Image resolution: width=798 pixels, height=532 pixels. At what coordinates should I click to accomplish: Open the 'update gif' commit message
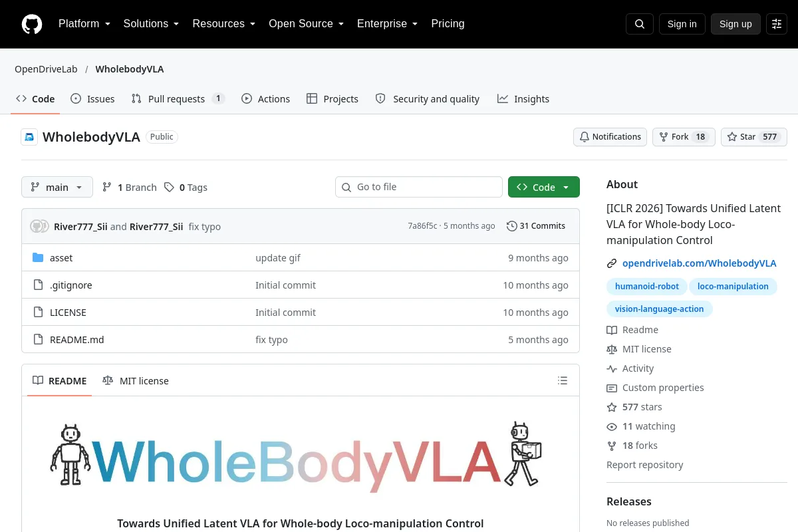point(278,258)
